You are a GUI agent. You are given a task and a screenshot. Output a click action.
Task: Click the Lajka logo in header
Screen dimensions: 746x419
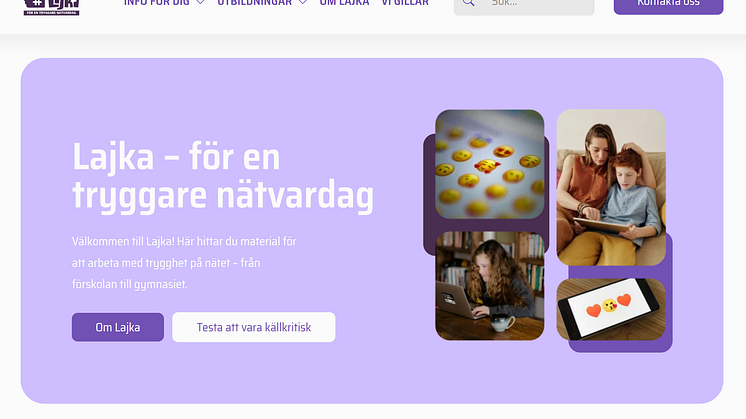pos(51,7)
